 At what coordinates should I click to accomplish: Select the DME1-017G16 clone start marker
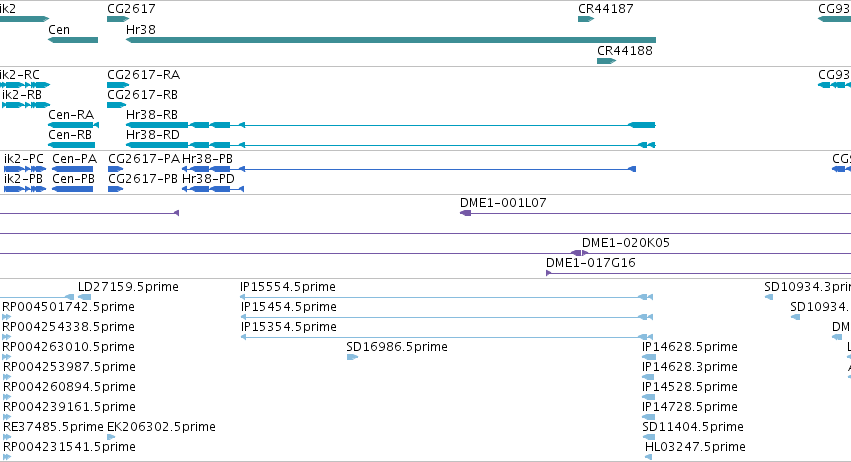pos(548,273)
